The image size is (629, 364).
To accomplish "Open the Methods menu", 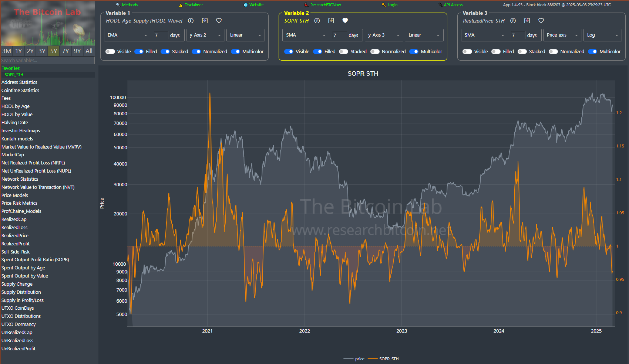I will (x=129, y=5).
